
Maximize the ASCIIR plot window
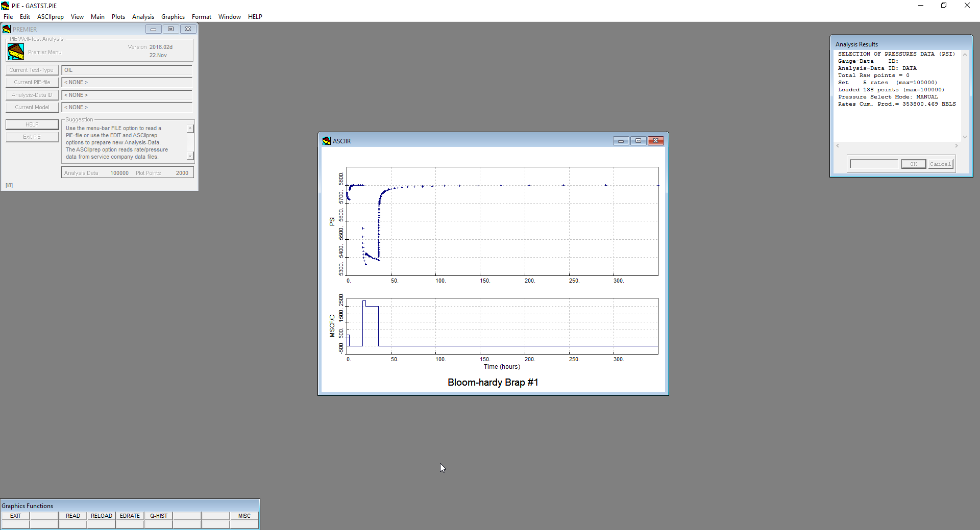(638, 141)
